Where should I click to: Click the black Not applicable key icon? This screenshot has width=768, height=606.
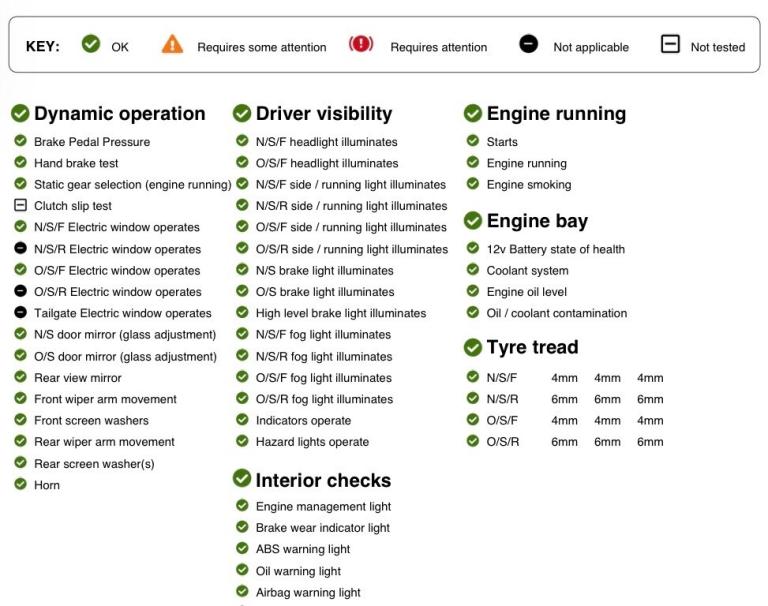point(529,45)
